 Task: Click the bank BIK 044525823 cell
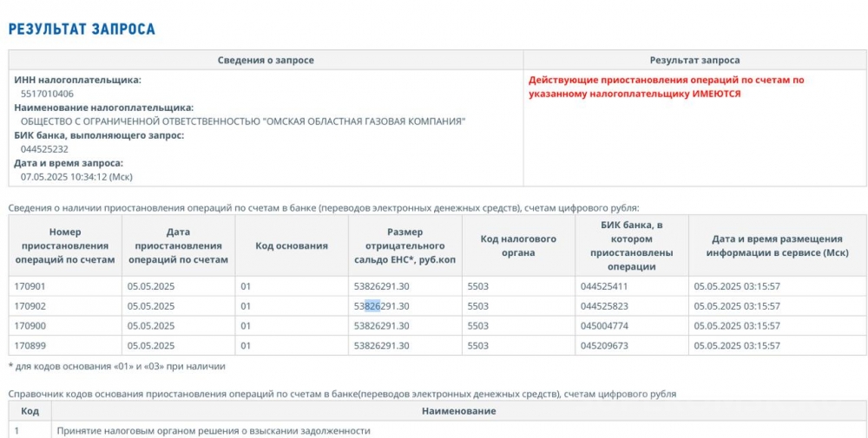(x=604, y=306)
